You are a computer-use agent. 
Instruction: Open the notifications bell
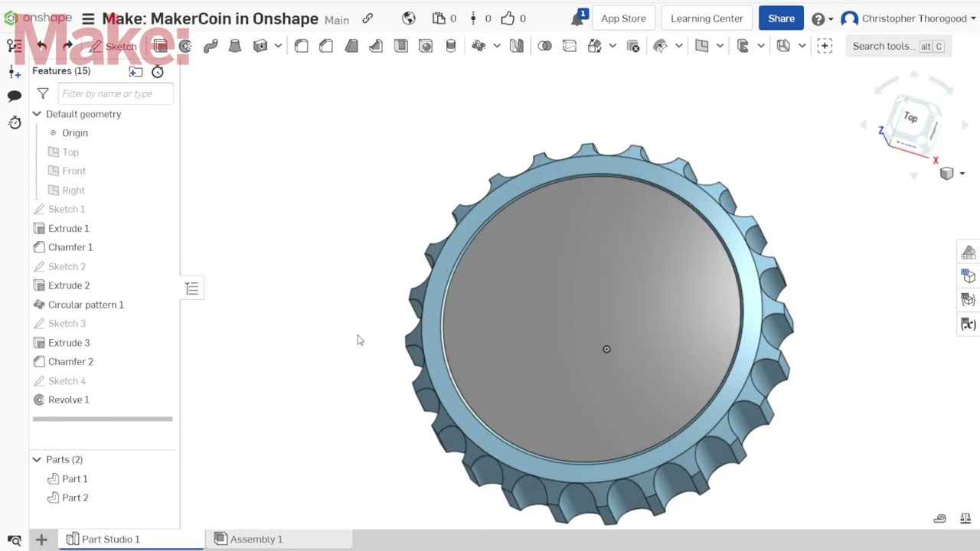tap(577, 18)
